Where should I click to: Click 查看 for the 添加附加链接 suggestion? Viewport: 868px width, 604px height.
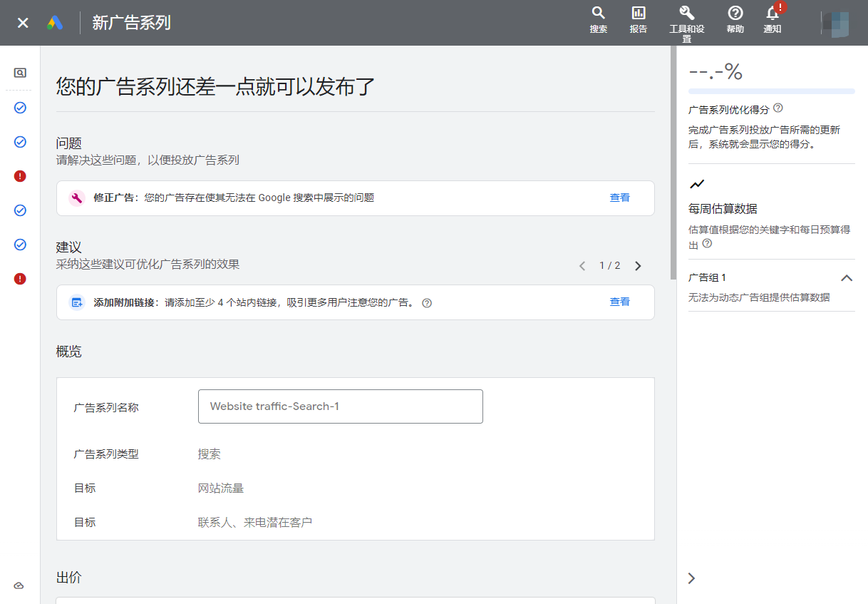[620, 302]
